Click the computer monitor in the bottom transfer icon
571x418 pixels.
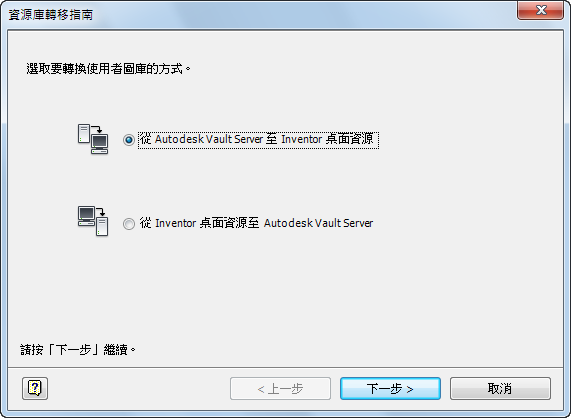coord(86,216)
